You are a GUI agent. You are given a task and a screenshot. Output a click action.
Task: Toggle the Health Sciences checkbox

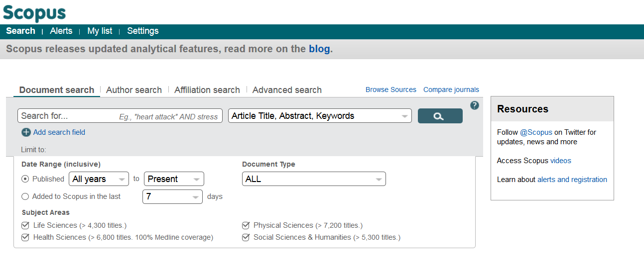pos(25,237)
